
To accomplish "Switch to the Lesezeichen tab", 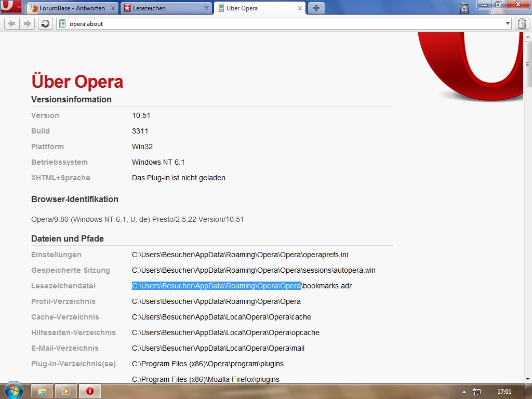I will (x=166, y=8).
